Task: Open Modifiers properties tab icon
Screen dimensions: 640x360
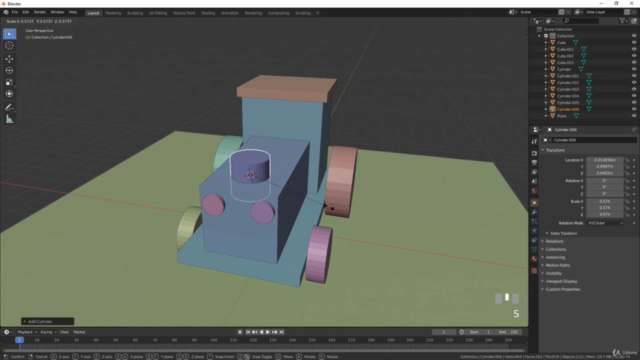Action: tap(534, 212)
